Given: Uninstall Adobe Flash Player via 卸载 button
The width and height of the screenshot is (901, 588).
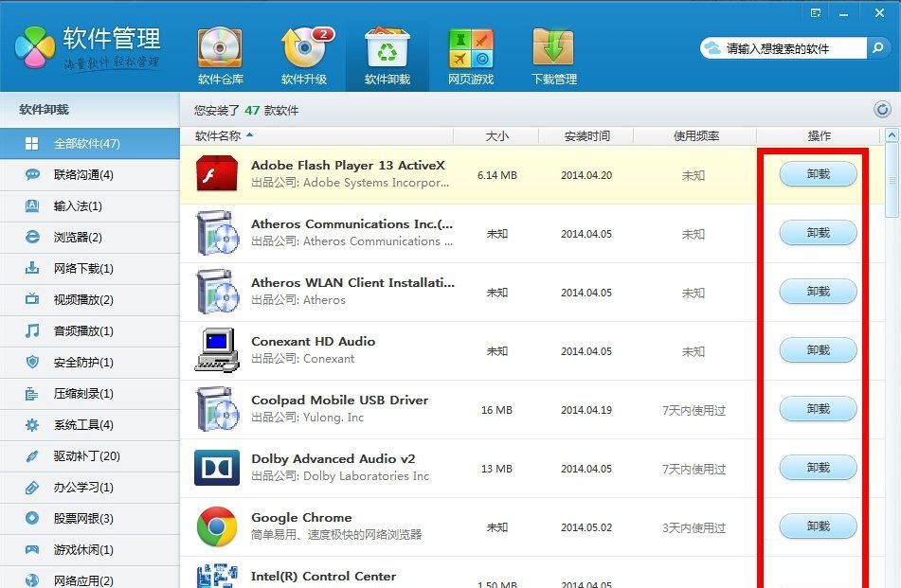Looking at the screenshot, I should (x=817, y=174).
